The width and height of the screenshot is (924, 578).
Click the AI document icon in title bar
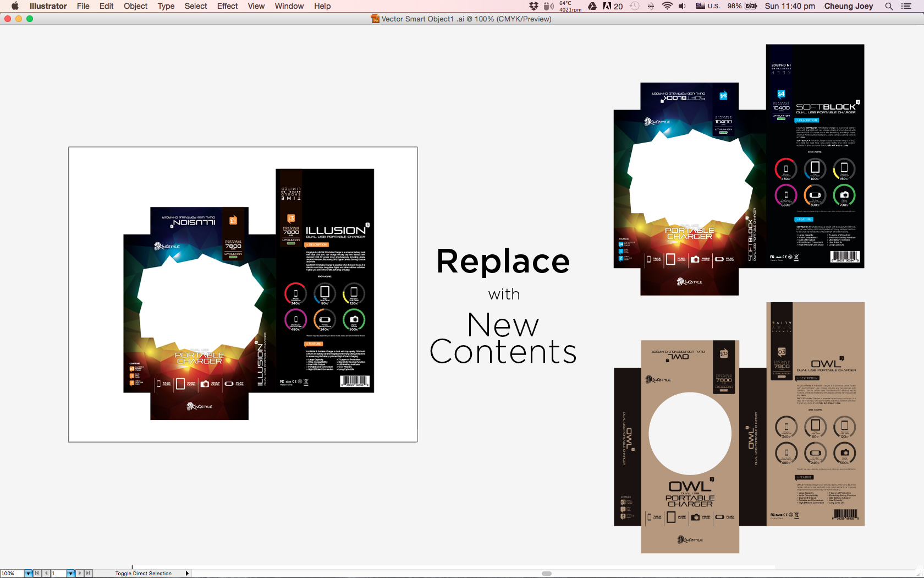[375, 19]
